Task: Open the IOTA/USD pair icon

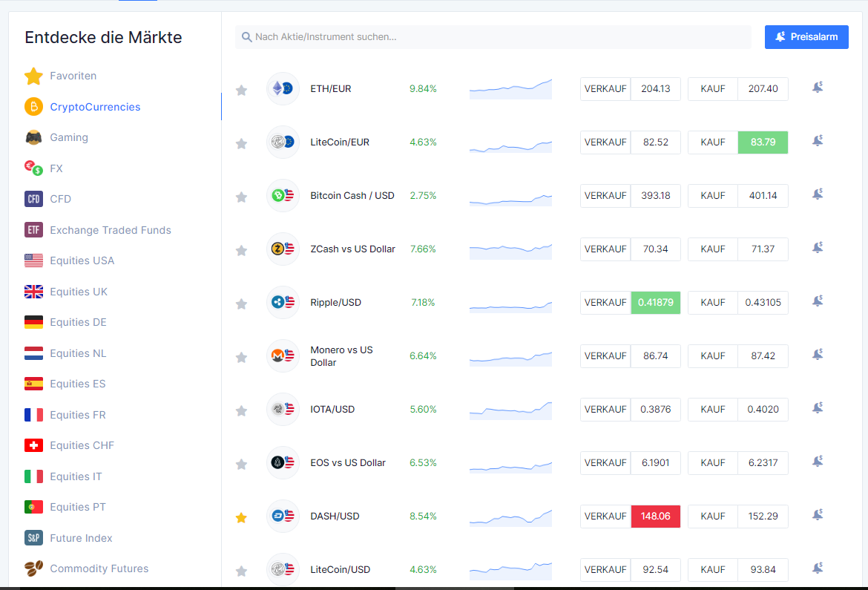Action: coord(283,410)
